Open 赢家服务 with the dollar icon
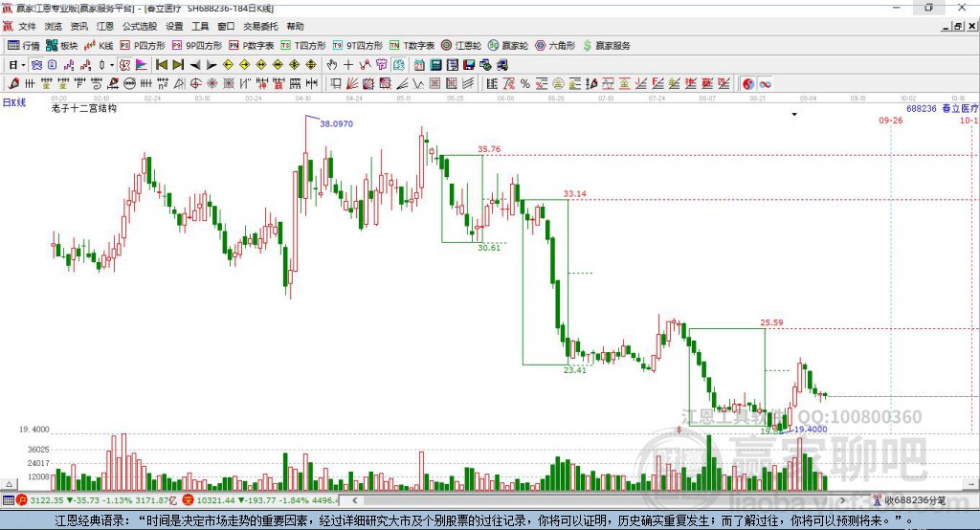The width and height of the screenshot is (980, 530). coord(606,46)
